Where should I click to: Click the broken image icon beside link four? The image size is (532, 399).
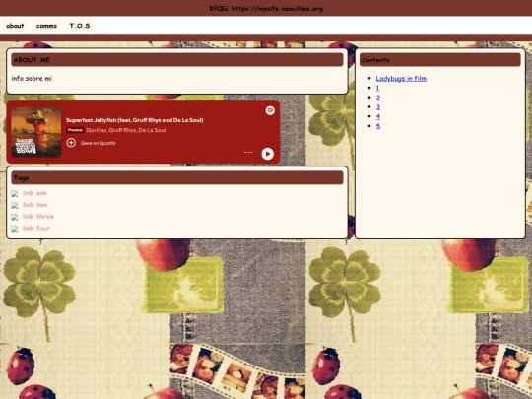pos(15,229)
